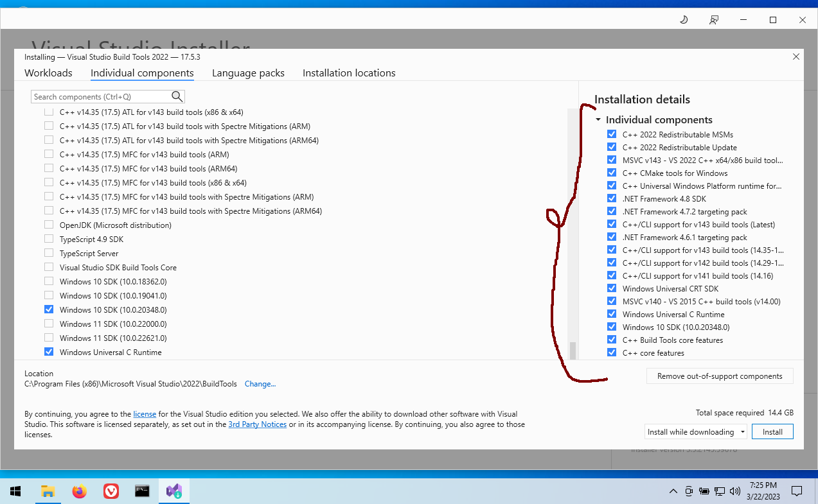The width and height of the screenshot is (818, 504).
Task: Open the taskbar clock showing 7:25 PM
Action: tap(763, 491)
